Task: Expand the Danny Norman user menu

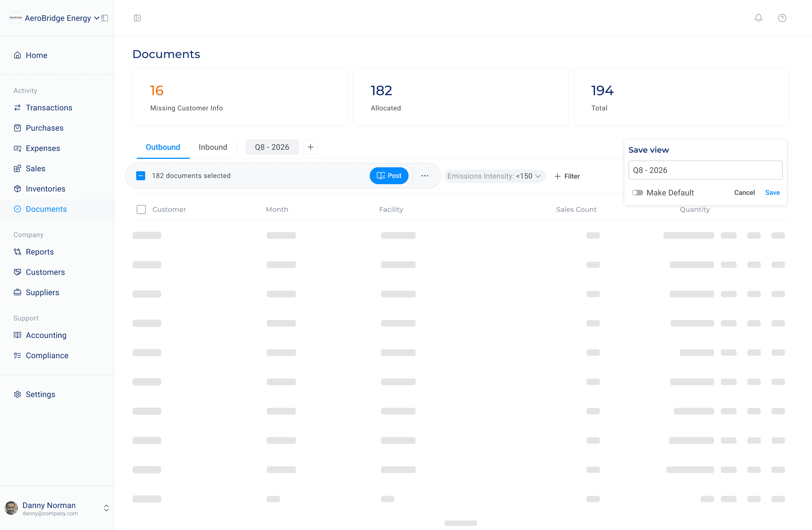Action: (x=106, y=508)
